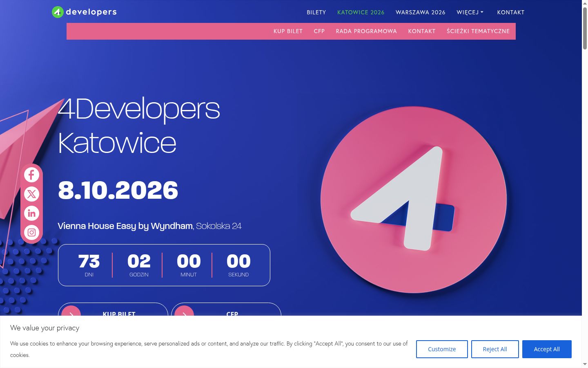The width and height of the screenshot is (588, 368).
Task: Open the Facebook social link
Action: pyautogui.click(x=31, y=175)
